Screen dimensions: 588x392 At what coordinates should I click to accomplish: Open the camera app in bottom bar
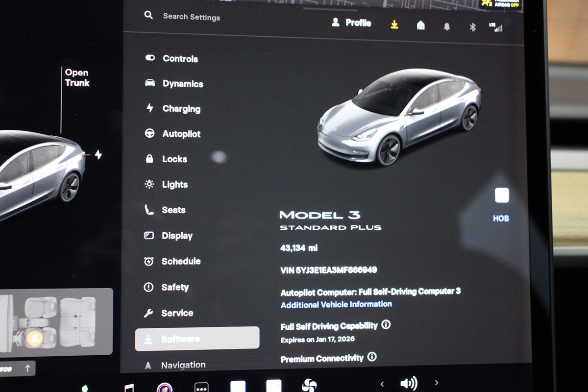164,387
